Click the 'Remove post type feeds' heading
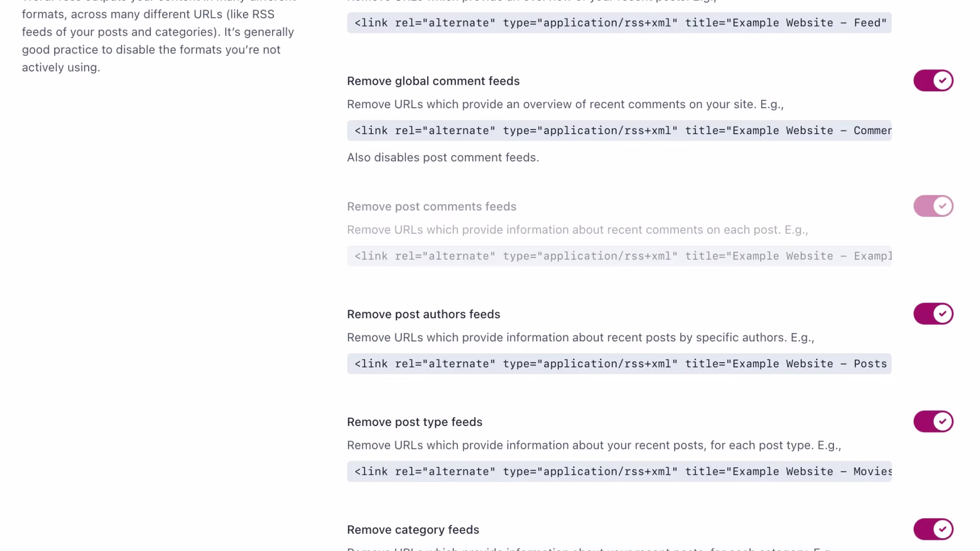Screen dimensions: 980x551 pos(414,422)
